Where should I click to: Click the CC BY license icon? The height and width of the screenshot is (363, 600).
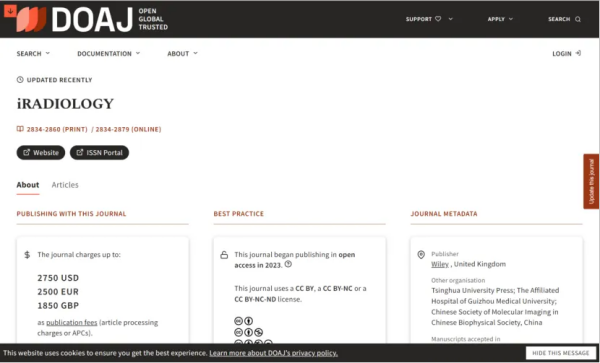point(243,321)
